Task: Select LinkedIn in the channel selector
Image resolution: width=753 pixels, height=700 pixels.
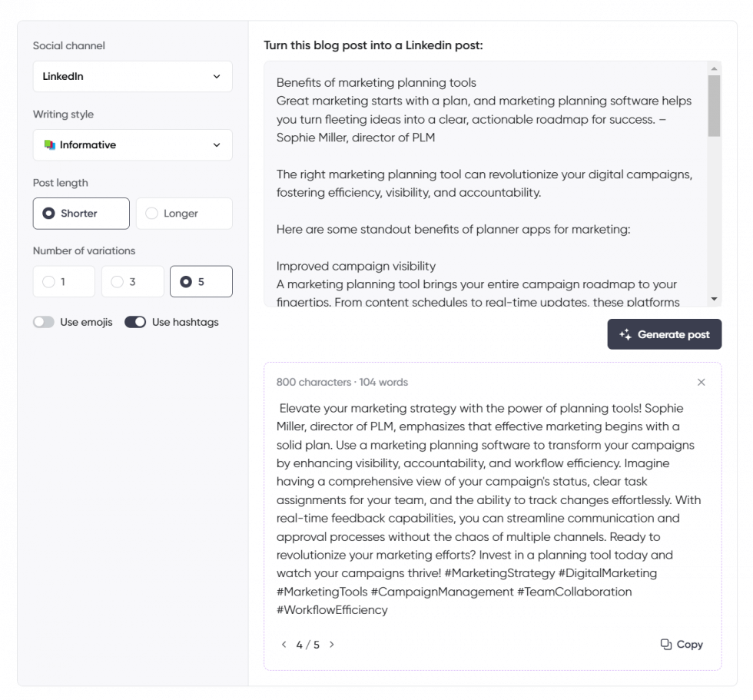Action: (x=132, y=76)
